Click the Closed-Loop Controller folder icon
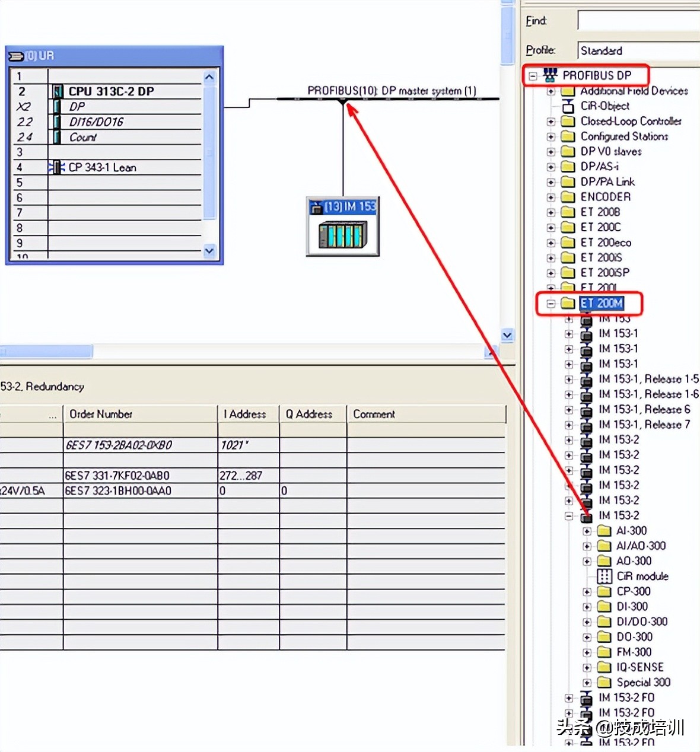 (x=568, y=121)
